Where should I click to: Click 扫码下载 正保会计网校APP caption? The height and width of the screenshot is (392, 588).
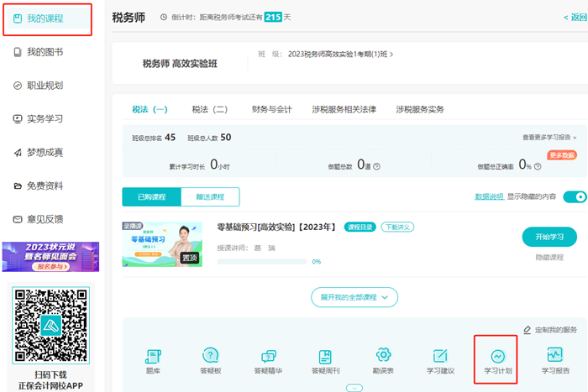click(x=50, y=380)
